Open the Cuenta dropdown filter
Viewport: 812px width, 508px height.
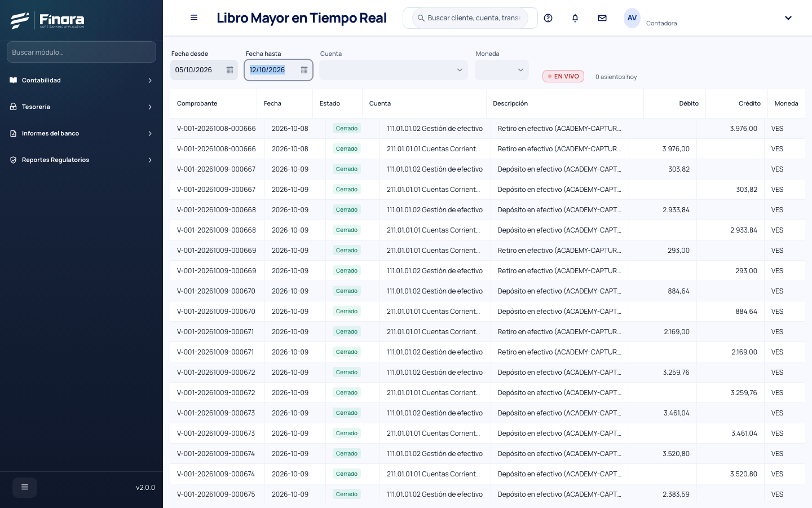coord(394,70)
